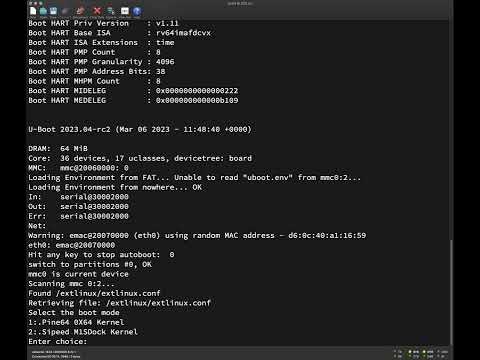Click the New document toolbar icon
Image resolution: width=480 pixels, height=360 pixels.
[x=33, y=11]
